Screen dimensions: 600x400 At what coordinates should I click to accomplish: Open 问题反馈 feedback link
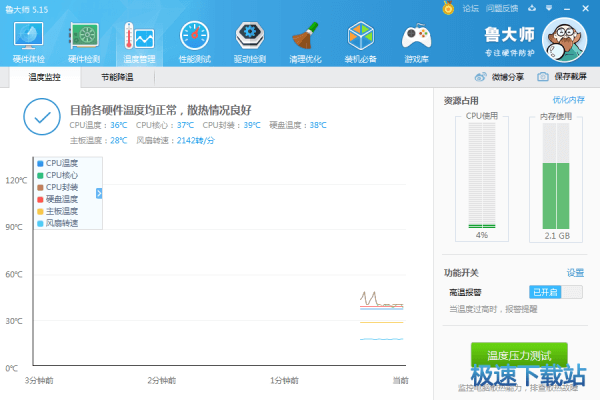tap(502, 8)
